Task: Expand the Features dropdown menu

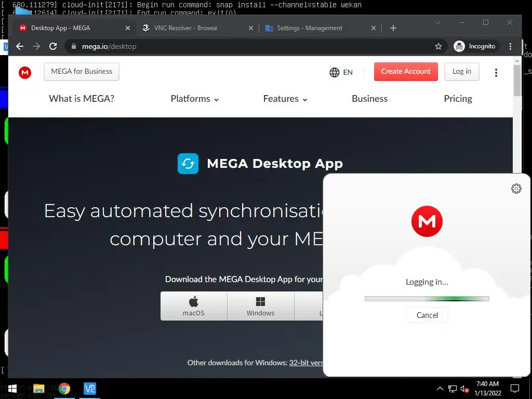Action: 285,99
